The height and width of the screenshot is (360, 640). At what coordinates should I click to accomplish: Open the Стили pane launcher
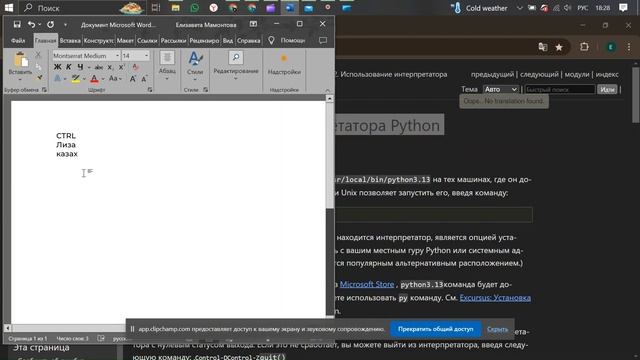[205, 90]
